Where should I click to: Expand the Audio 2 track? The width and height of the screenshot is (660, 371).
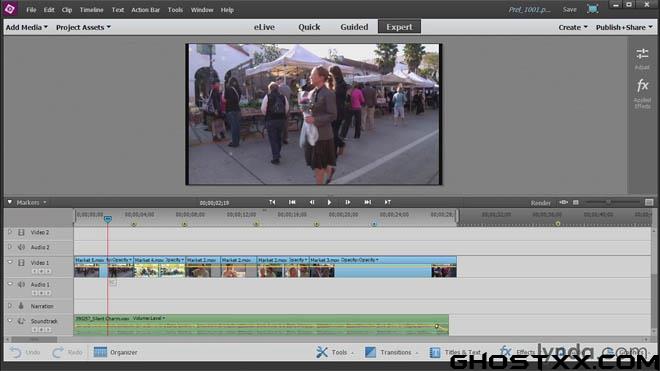point(10,247)
